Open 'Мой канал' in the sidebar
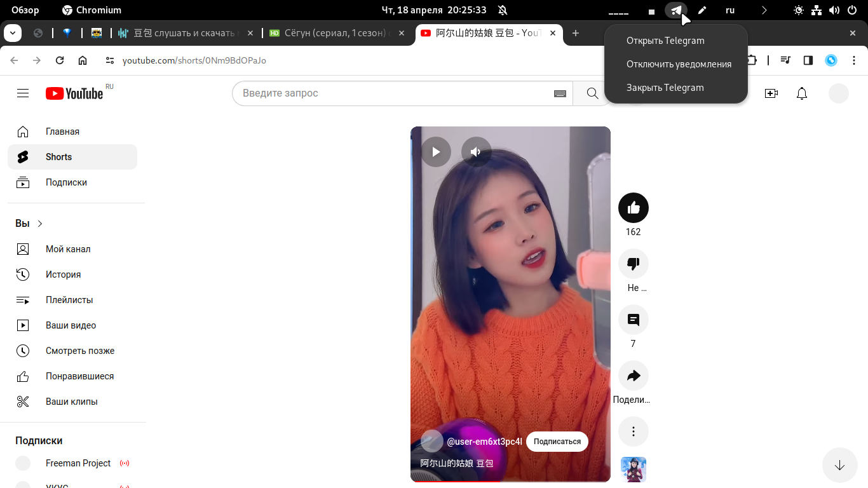This screenshot has width=868, height=488. point(72,249)
